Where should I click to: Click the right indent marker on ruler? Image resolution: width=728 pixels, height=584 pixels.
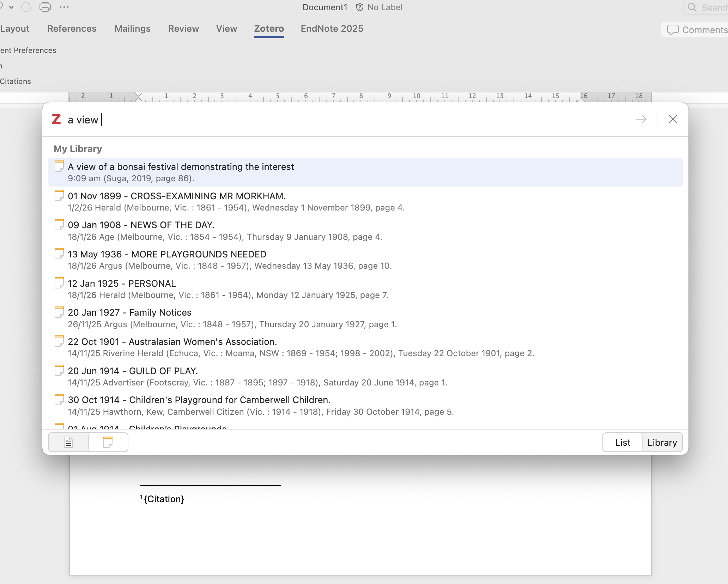pyautogui.click(x=581, y=100)
